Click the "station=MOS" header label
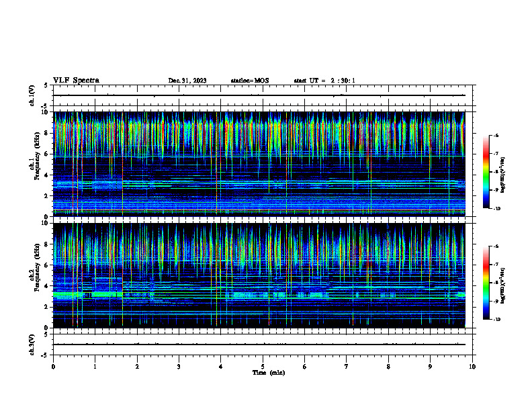Screen dimensions: 532x411 point(250,81)
